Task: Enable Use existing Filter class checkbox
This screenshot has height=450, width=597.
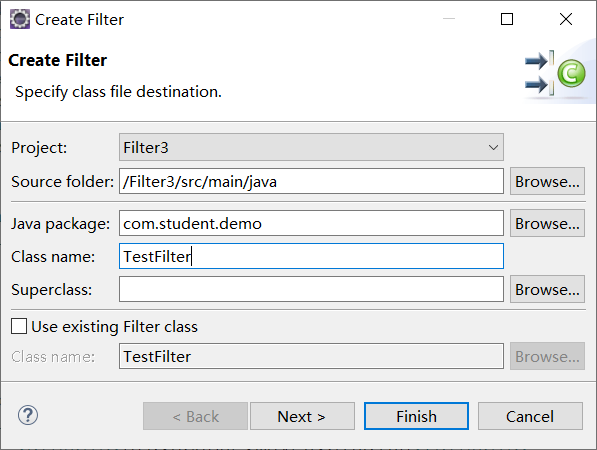Action: [19, 326]
